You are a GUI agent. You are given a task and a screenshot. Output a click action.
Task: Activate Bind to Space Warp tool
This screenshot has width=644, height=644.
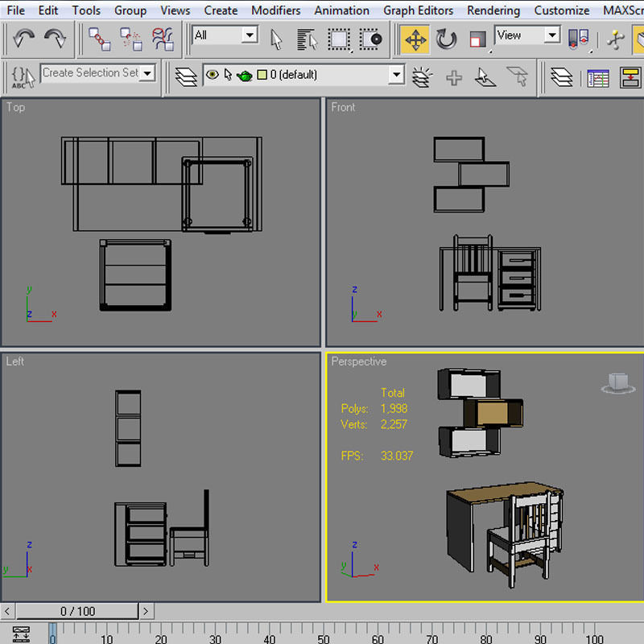point(163,39)
